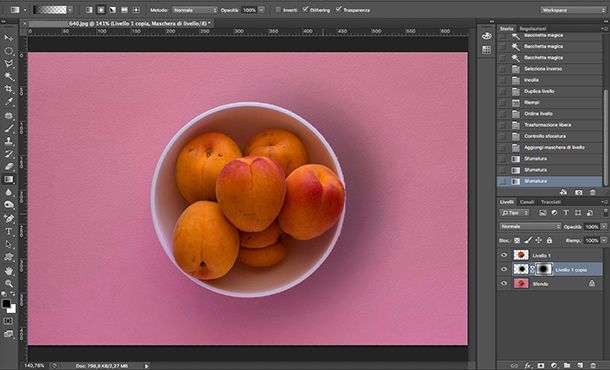Viewport: 610px width, 370px height.
Task: Select the Path Selection tool
Action: click(9, 245)
